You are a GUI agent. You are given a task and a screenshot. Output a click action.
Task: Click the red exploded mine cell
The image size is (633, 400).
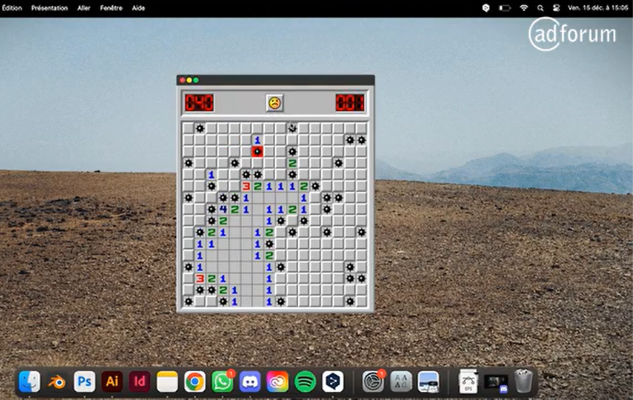pyautogui.click(x=257, y=151)
